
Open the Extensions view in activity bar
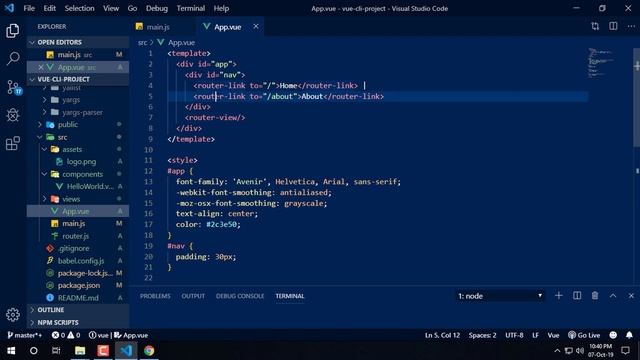tap(13, 143)
